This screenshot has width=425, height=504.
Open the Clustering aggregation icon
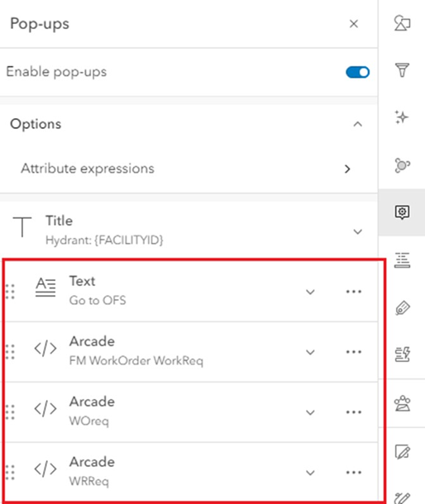point(402,165)
